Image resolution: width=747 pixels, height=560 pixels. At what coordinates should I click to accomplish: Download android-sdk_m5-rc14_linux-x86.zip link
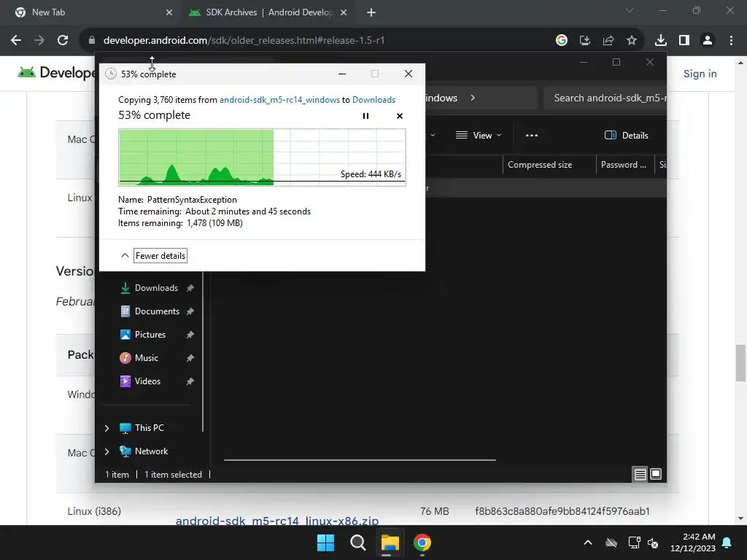pos(277,521)
